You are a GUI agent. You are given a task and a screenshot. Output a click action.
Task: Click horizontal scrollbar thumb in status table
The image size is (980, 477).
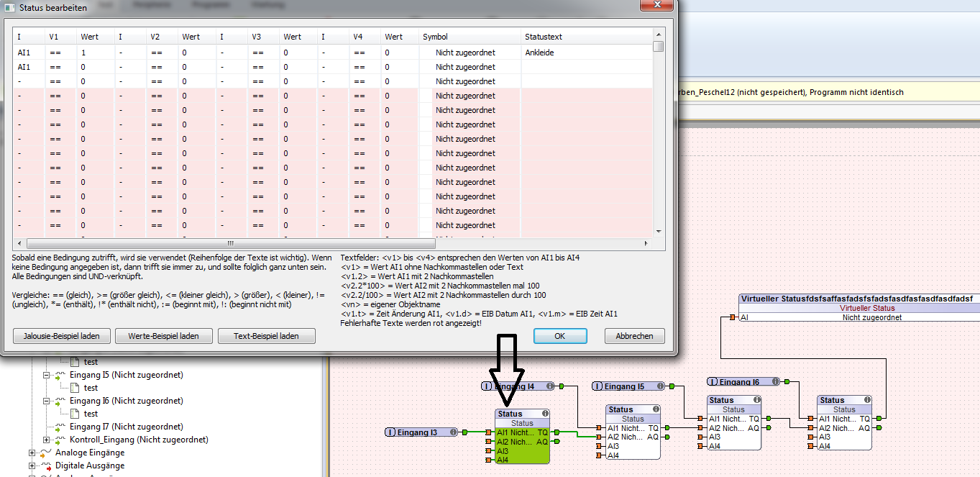[x=230, y=243]
